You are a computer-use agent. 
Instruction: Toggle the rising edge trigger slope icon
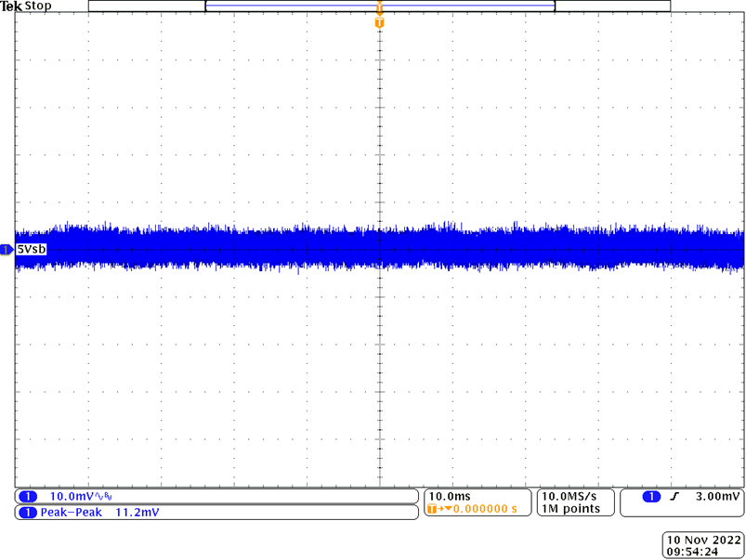(675, 498)
